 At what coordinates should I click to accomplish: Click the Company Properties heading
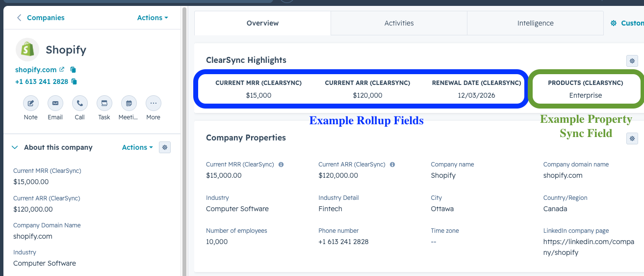point(246,138)
